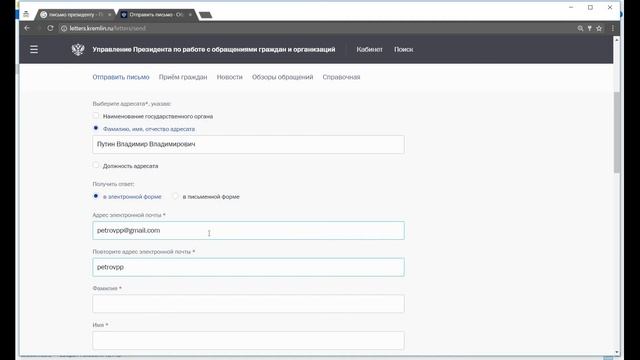Screen dimensions: 640x360
Task: Close the 'Отправить письмо' browser tab
Action: click(x=190, y=15)
